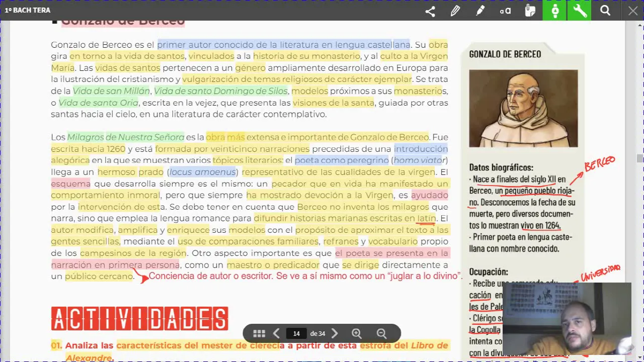Go to the previous page

coord(276,333)
